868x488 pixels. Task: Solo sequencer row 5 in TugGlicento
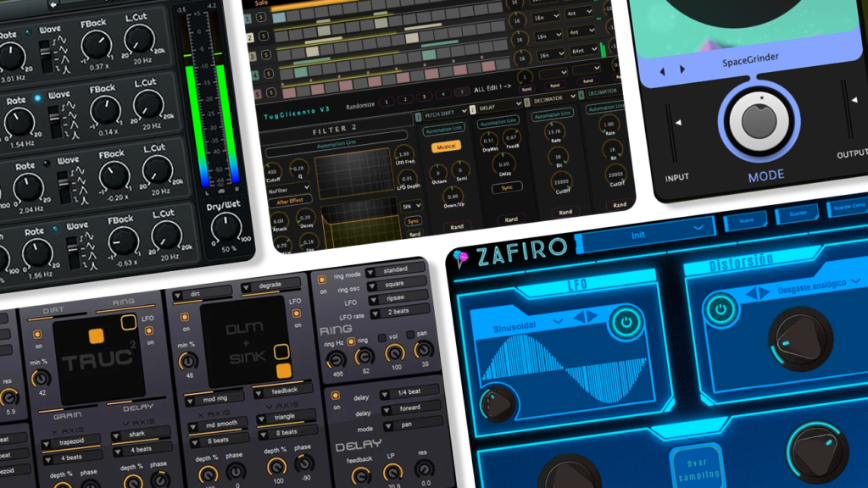tap(271, 92)
